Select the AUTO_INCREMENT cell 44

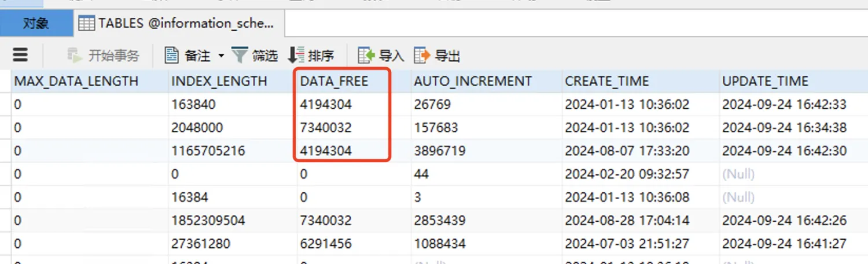tap(487, 174)
